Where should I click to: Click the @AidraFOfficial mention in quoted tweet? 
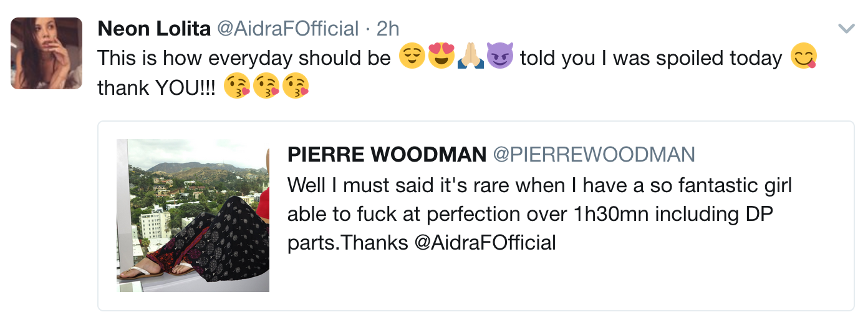[x=485, y=242]
